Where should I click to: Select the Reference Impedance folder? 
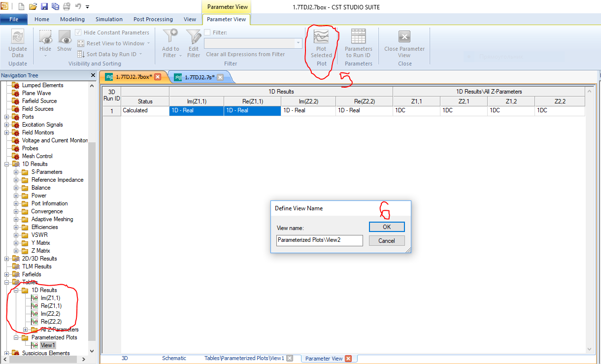click(57, 180)
